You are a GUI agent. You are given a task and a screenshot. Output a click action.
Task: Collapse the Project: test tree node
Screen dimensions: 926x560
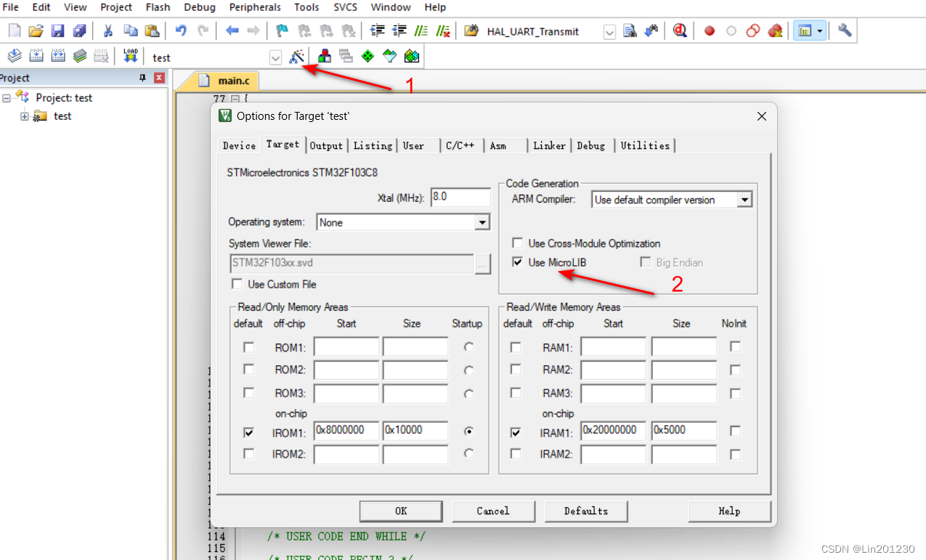(7, 97)
